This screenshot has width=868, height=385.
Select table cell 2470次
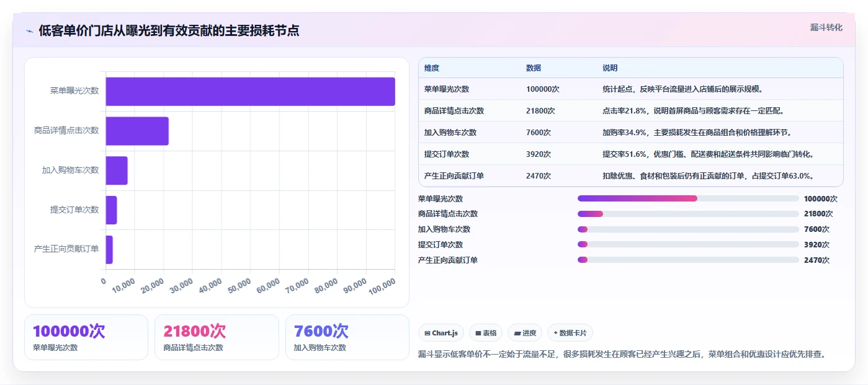point(539,176)
